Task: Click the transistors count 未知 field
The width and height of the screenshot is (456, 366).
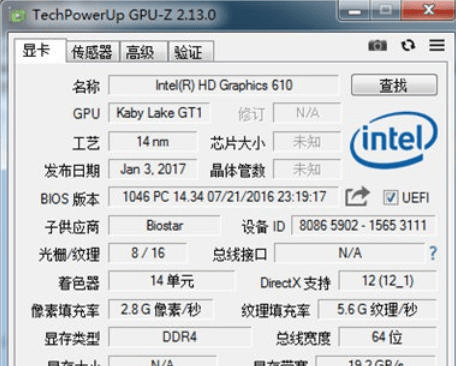Action: coord(307,169)
